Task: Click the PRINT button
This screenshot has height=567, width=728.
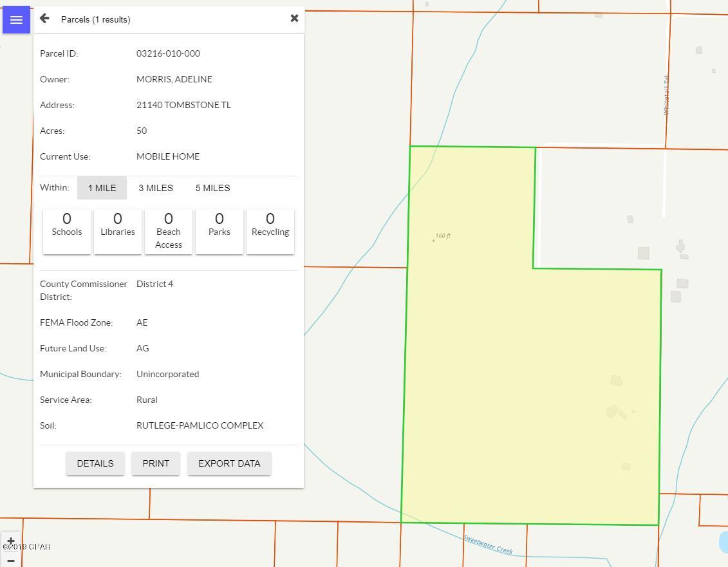Action: [x=155, y=463]
